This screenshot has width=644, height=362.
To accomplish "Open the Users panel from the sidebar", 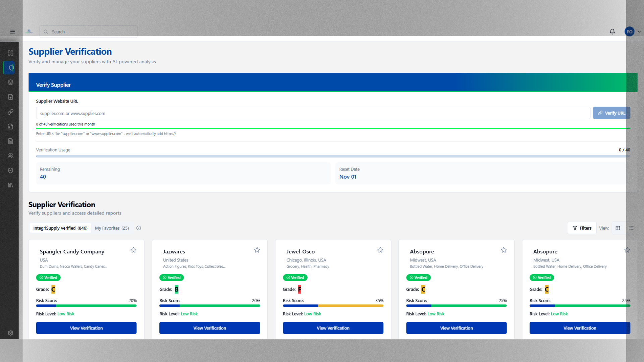I will click(10, 156).
